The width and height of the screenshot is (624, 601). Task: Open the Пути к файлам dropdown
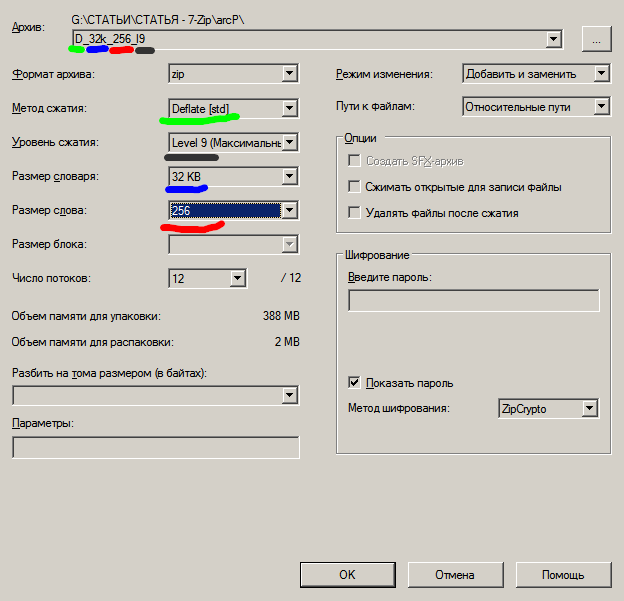(x=536, y=107)
